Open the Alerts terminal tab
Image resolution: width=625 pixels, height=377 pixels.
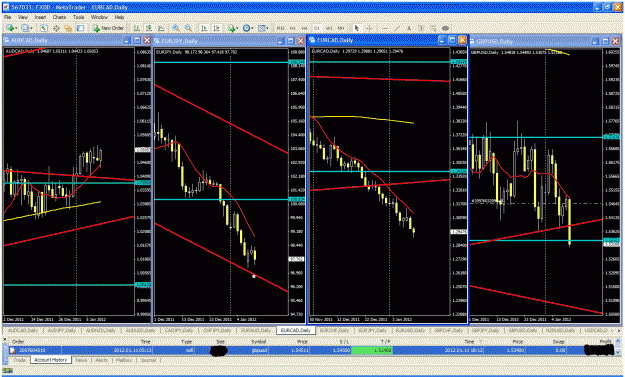(x=102, y=360)
